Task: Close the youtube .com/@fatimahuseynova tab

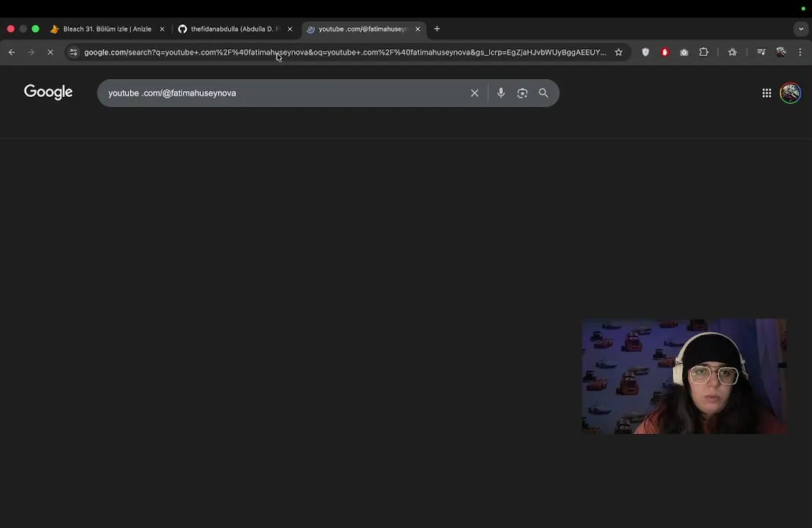Action: coord(418,29)
